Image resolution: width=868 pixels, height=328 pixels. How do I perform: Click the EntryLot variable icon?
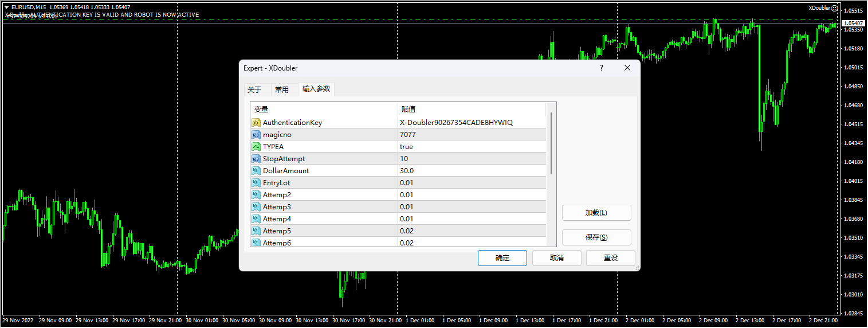pyautogui.click(x=256, y=183)
